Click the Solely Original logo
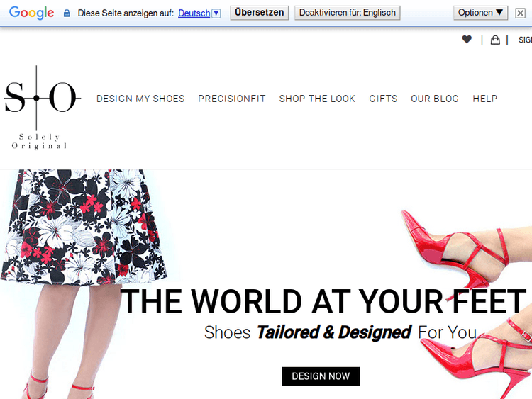Image resolution: width=532 pixels, height=399 pixels. pyautogui.click(x=40, y=106)
